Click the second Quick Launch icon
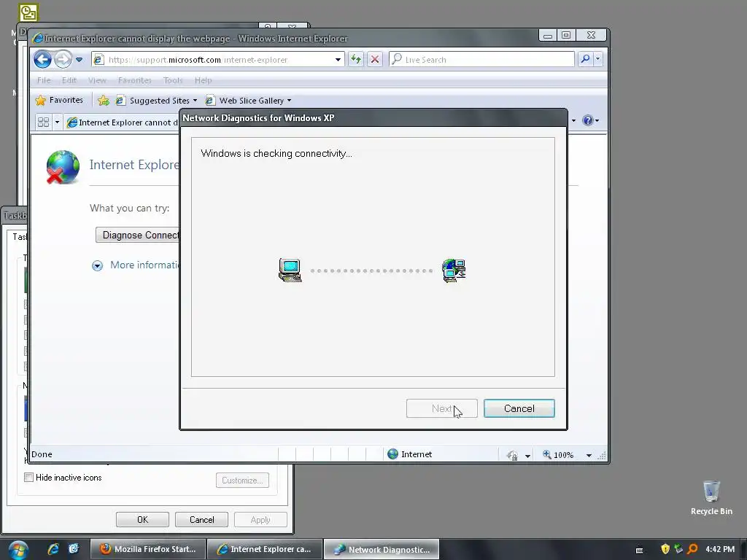Viewport: 747px width, 560px height. click(x=74, y=548)
